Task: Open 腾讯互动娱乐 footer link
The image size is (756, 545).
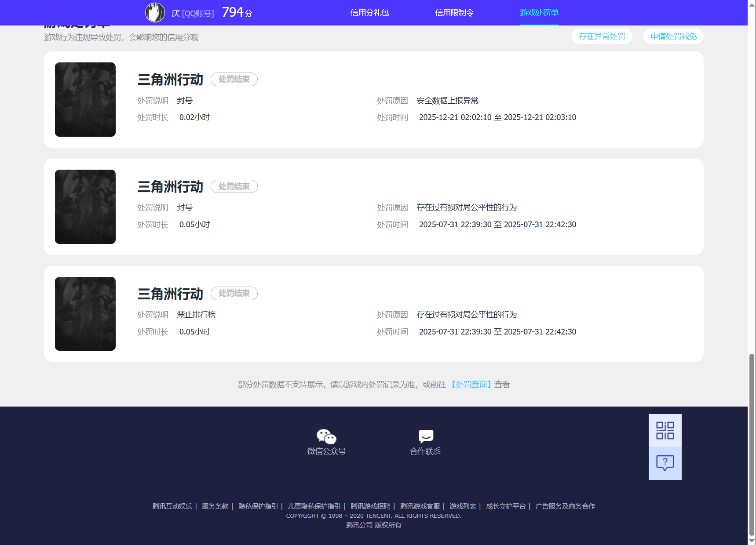Action: [x=172, y=506]
